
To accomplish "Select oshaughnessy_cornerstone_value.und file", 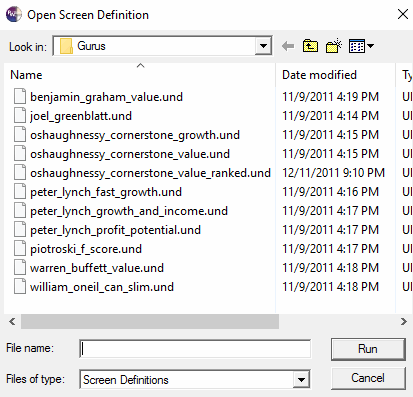I will pyautogui.click(x=130, y=154).
